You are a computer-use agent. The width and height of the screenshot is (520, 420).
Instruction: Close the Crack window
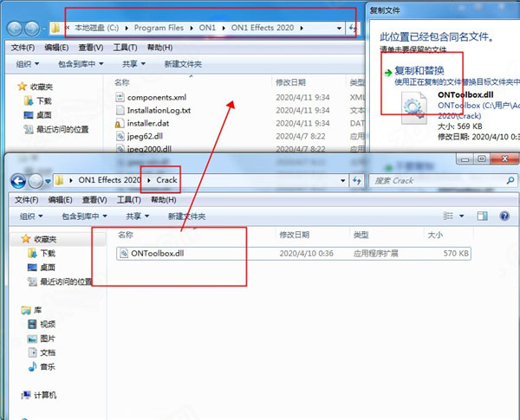[504, 159]
